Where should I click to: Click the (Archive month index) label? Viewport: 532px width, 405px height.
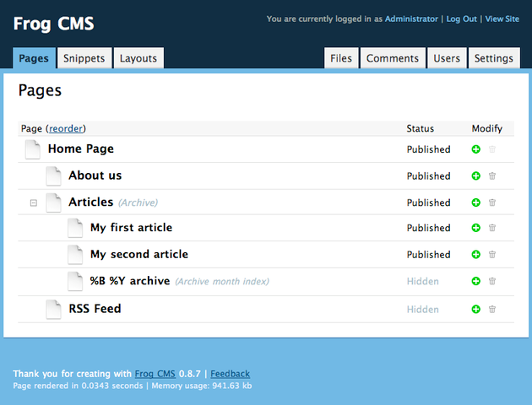[222, 282]
